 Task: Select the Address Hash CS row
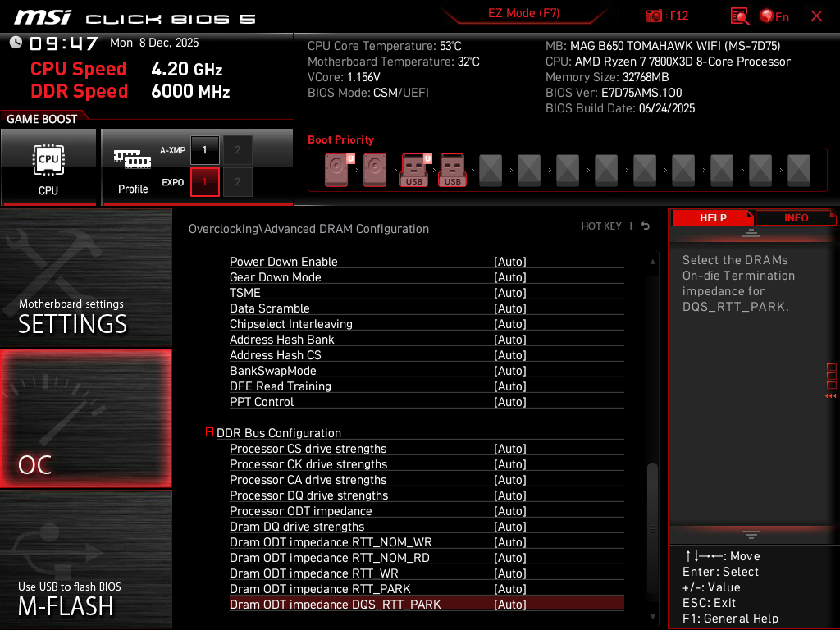pyautogui.click(x=427, y=355)
